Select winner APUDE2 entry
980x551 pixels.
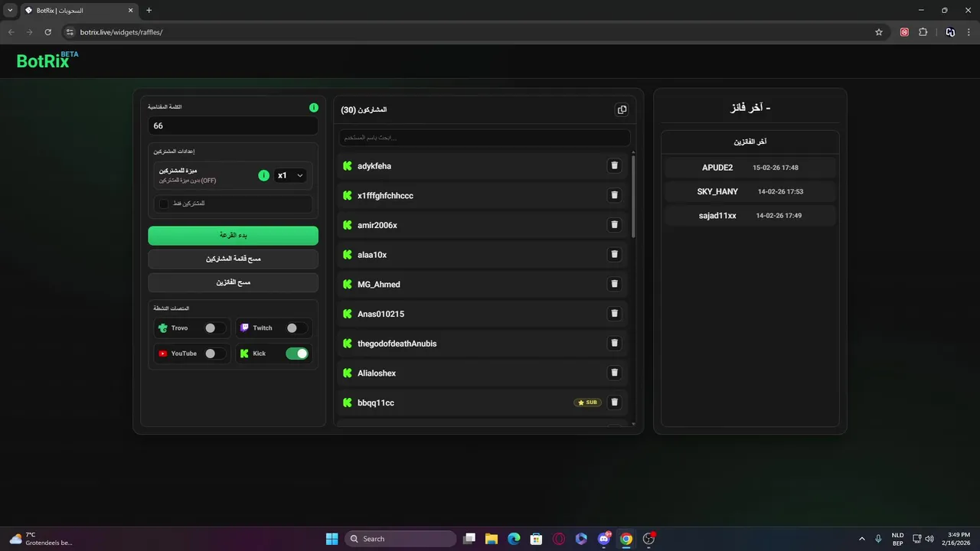tap(750, 168)
